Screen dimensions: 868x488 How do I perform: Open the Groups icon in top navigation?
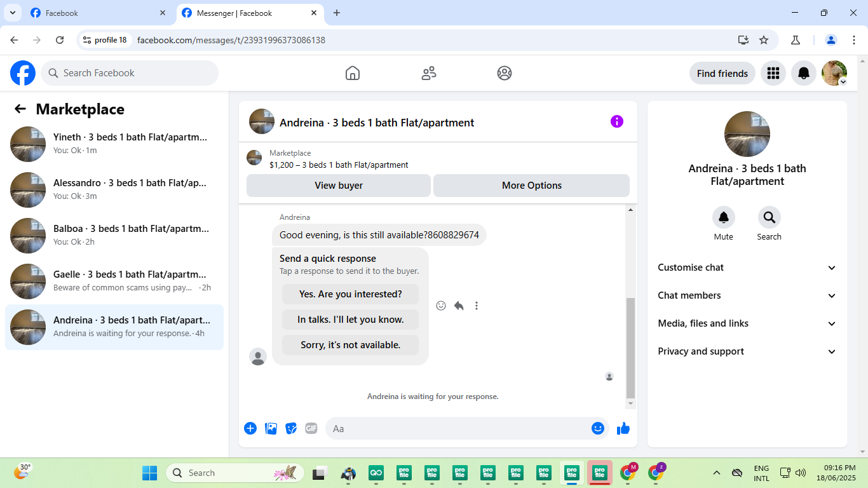(505, 73)
